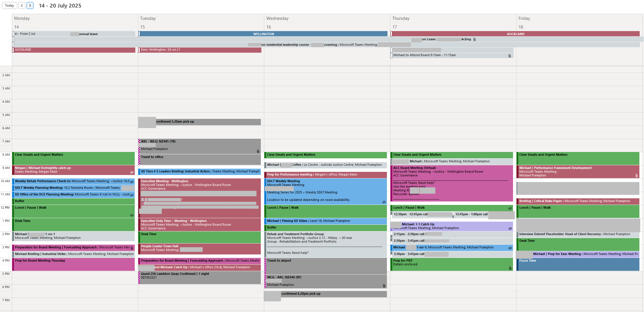Click the From 2 Jul back arrow
The width and height of the screenshot is (644, 312).
tap(17, 34)
